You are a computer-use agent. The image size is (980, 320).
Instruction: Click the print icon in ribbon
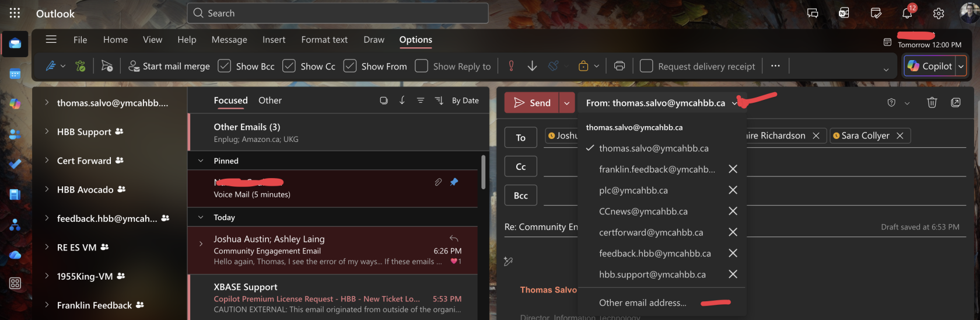click(619, 66)
